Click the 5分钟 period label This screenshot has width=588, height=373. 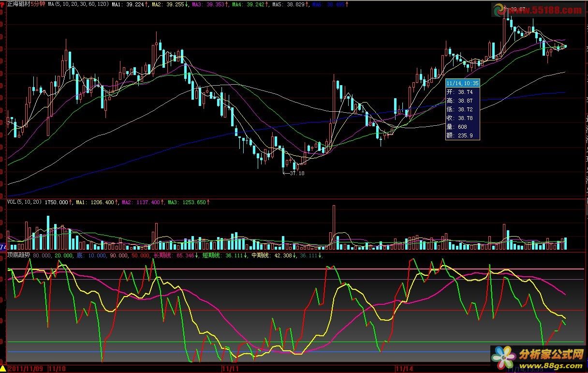tap(38, 4)
